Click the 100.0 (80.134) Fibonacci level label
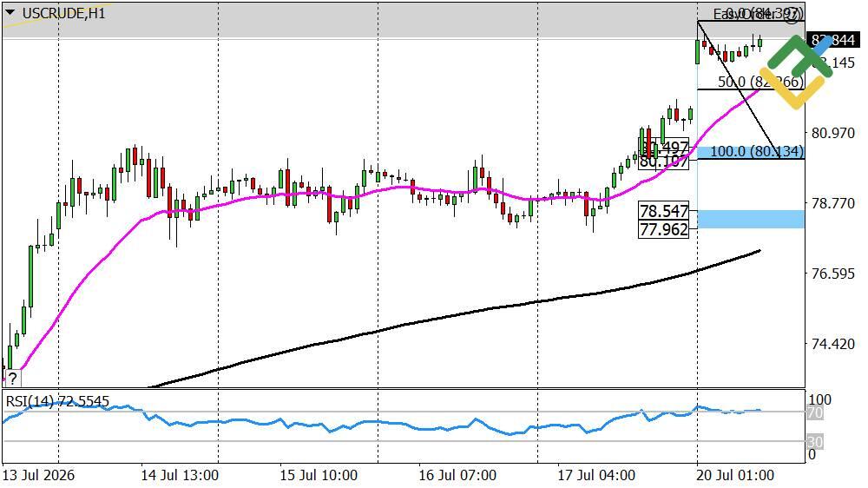Screen dimensions: 868x488 pos(756,151)
